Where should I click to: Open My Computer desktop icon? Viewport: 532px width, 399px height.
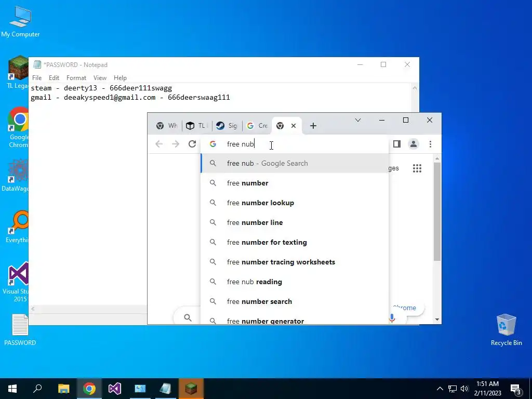pyautogui.click(x=20, y=21)
